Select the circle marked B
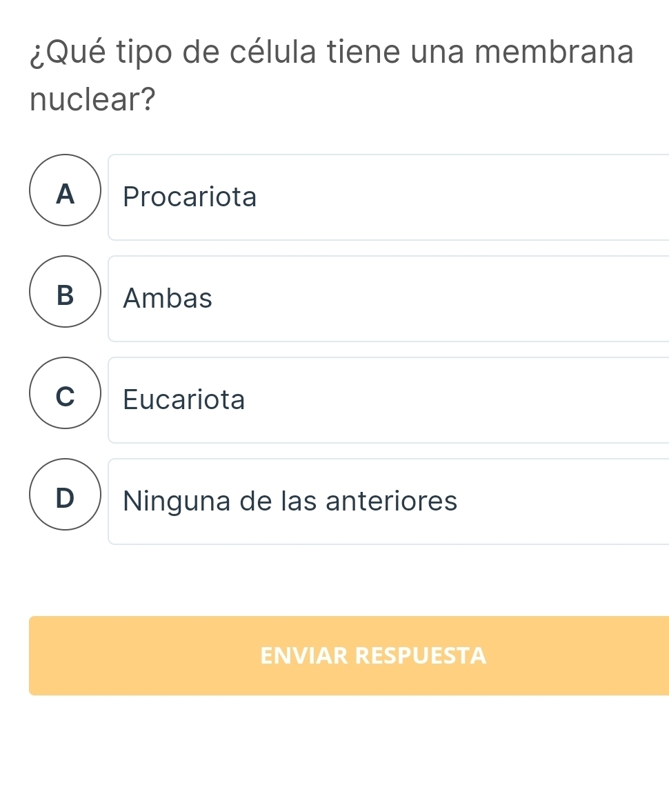669x812 pixels. [x=66, y=292]
